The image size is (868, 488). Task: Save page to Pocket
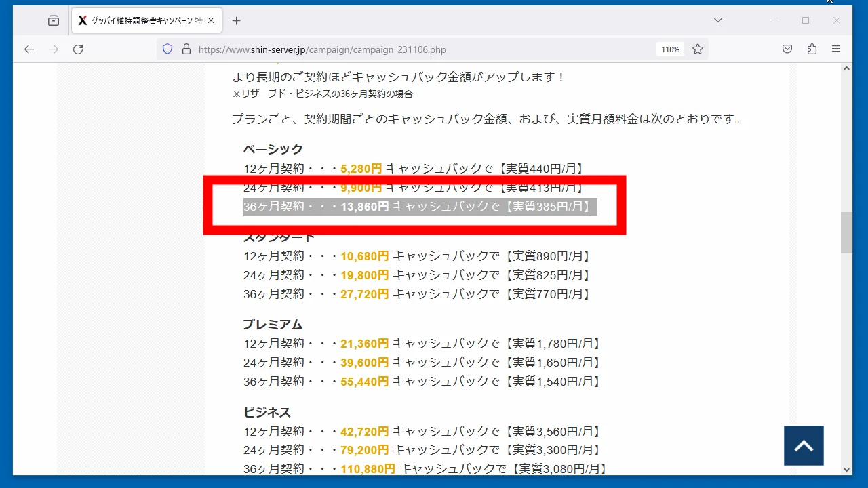(787, 49)
